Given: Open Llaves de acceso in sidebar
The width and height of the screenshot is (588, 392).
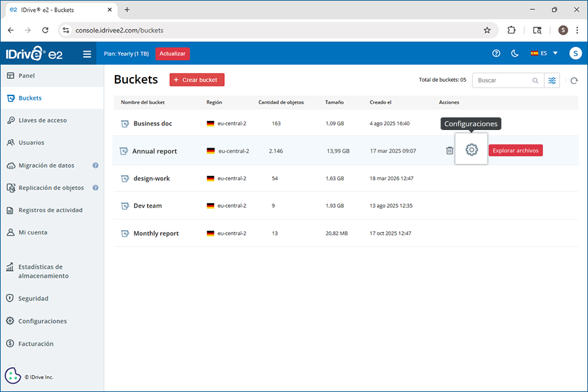Looking at the screenshot, I should (x=42, y=120).
